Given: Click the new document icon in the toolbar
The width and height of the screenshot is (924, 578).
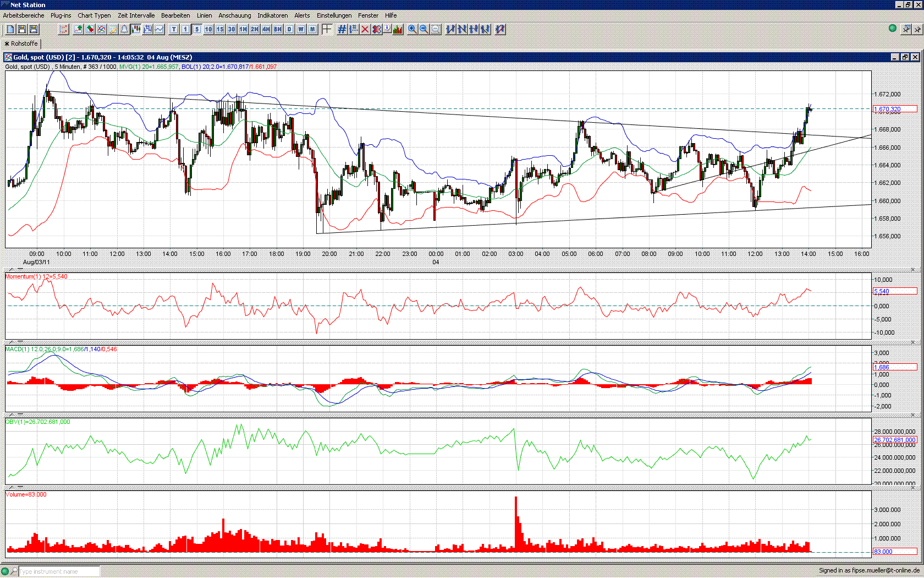Looking at the screenshot, I should 10,29.
